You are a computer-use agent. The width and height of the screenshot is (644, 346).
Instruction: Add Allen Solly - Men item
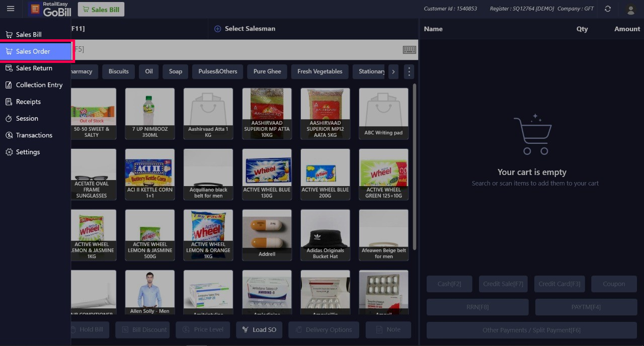tap(150, 293)
